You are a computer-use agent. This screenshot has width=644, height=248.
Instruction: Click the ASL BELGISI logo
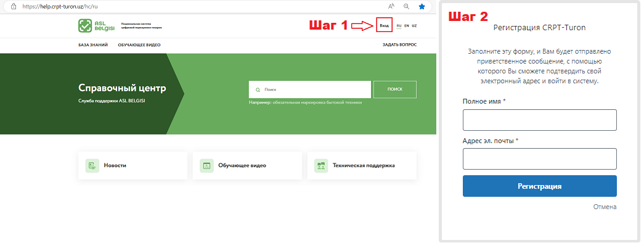[96, 26]
